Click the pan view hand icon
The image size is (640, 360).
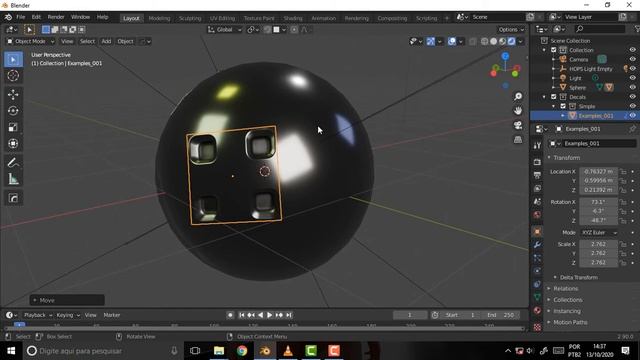coord(518,111)
